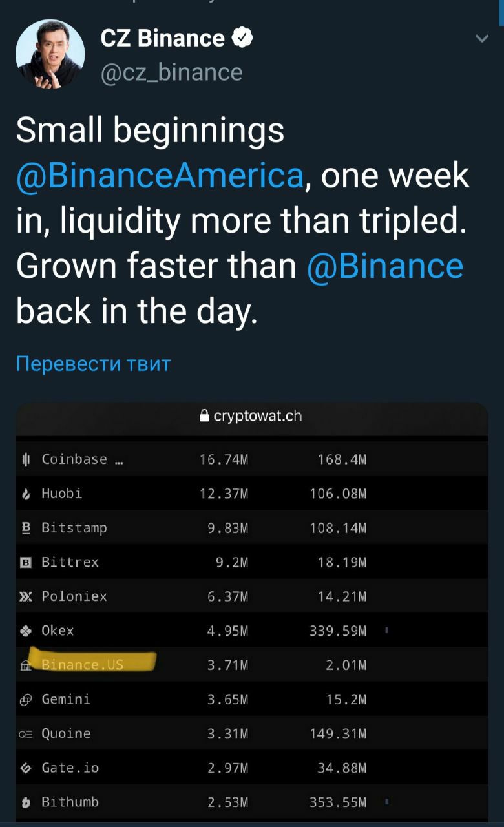Select the highlighted Binance.US row label

coord(83,664)
